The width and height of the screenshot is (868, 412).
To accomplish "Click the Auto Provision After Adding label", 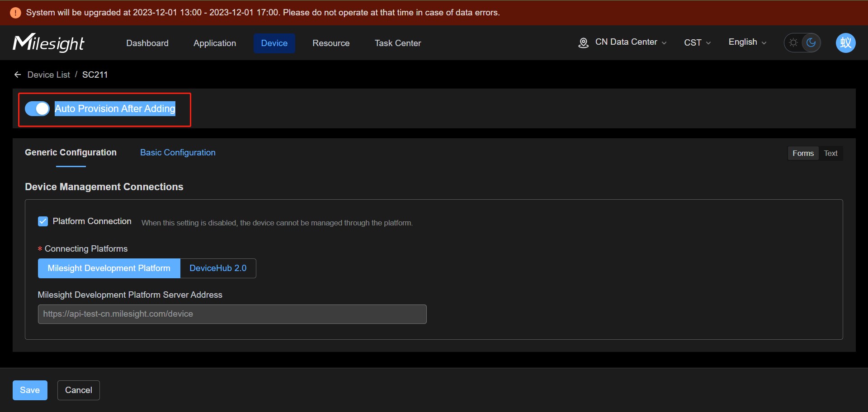I will [115, 109].
